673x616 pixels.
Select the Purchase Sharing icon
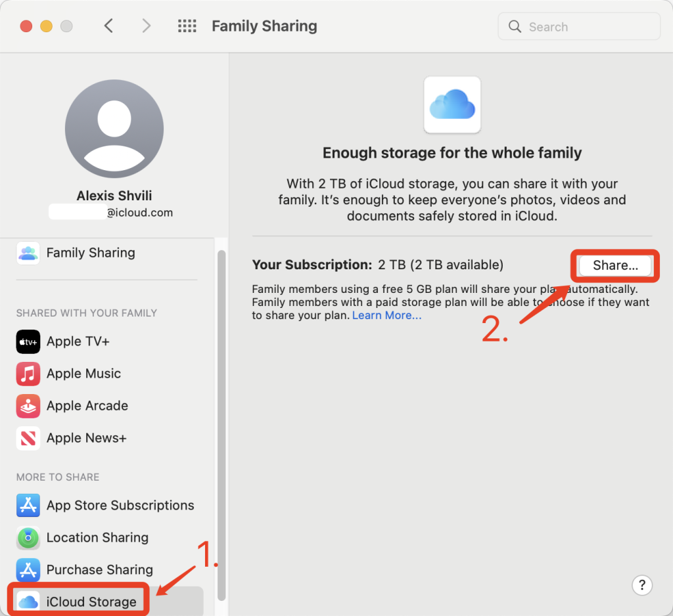point(28,570)
